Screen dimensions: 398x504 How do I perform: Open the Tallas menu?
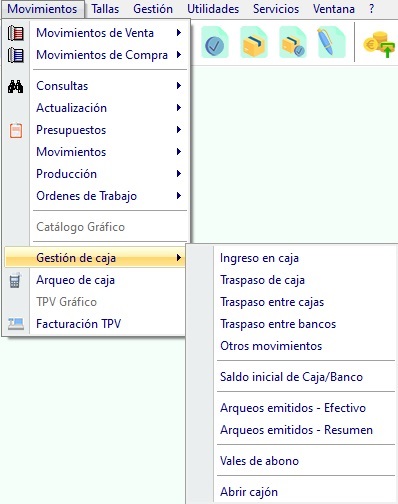[105, 9]
